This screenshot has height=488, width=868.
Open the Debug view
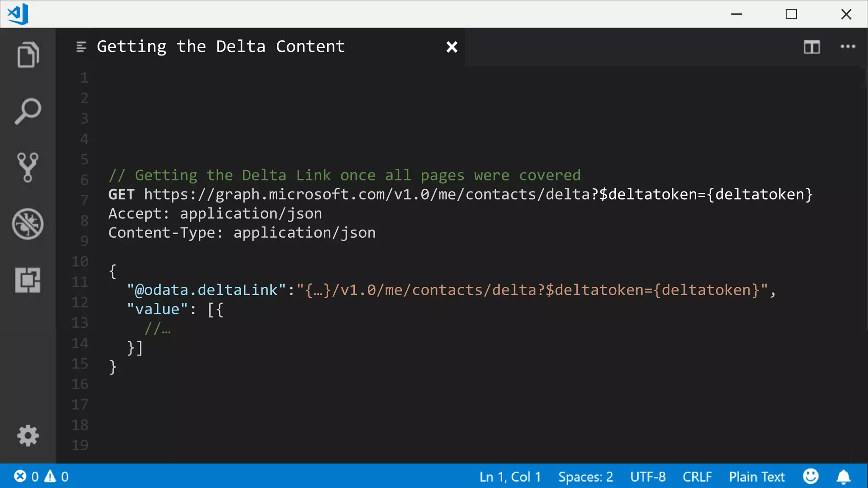click(x=28, y=224)
